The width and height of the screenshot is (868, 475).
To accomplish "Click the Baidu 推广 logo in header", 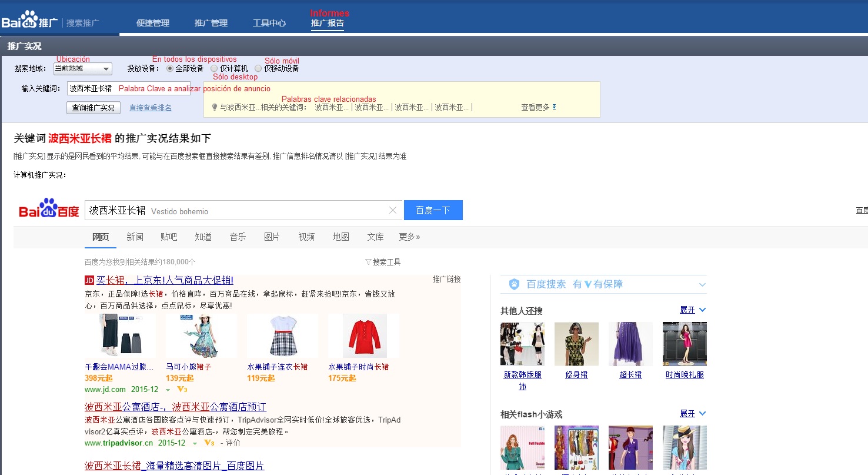I will point(29,21).
